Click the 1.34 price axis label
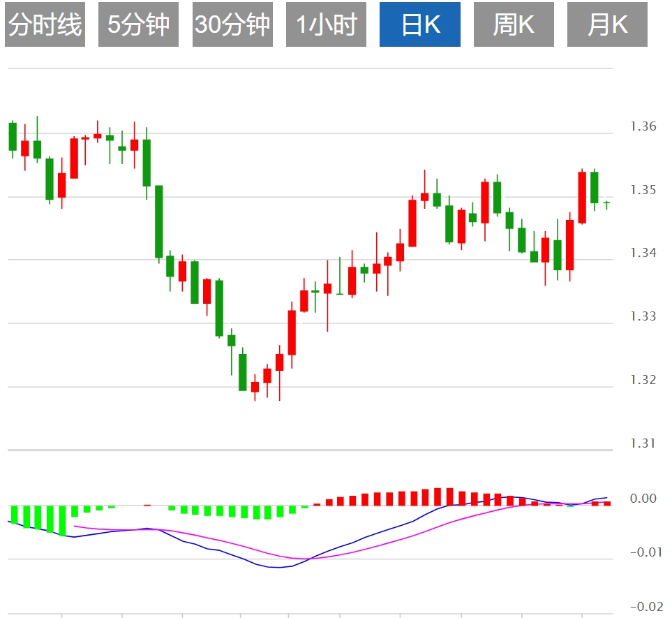Viewport: 672px width, 618px height. (x=643, y=253)
